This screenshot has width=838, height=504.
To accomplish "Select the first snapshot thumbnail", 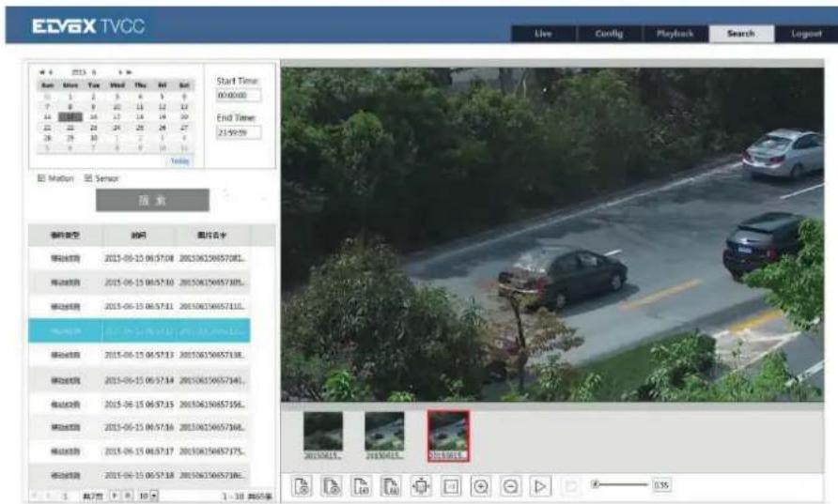I will pos(323,435).
